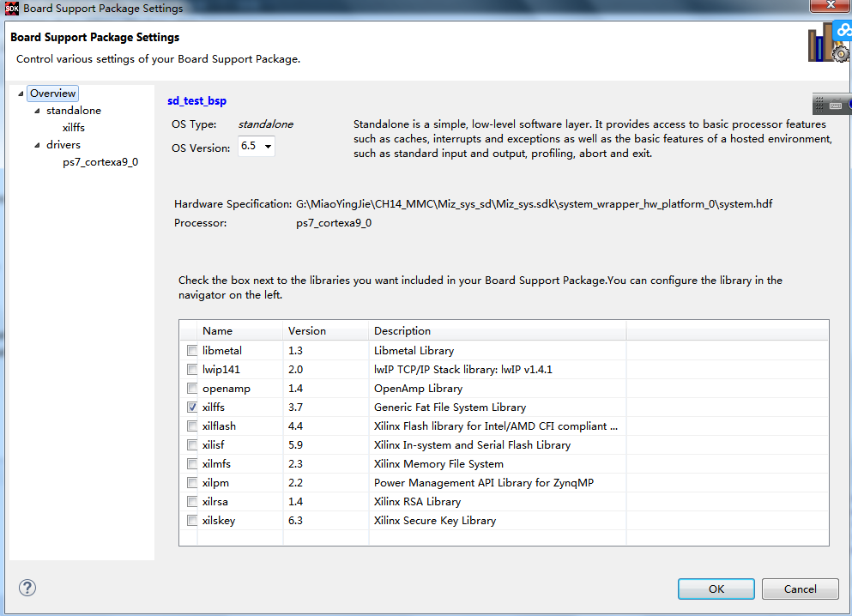
Task: Click the Generic Fat File System Library description
Action: (x=450, y=407)
